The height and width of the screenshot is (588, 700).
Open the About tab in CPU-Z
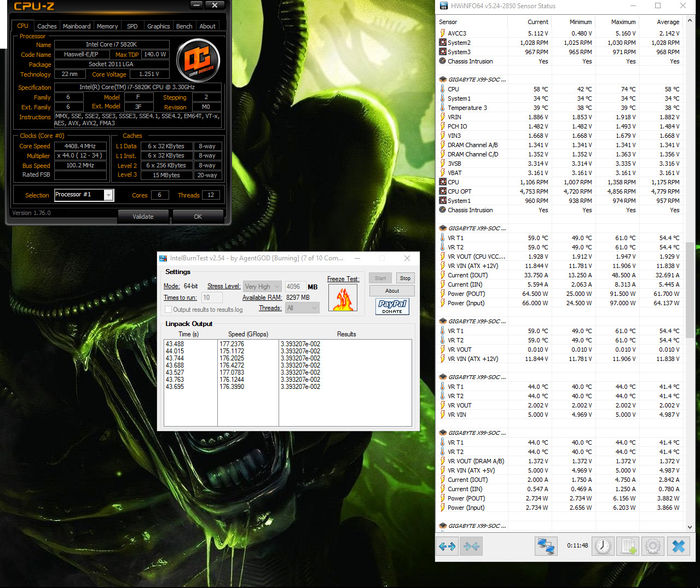pos(207,26)
